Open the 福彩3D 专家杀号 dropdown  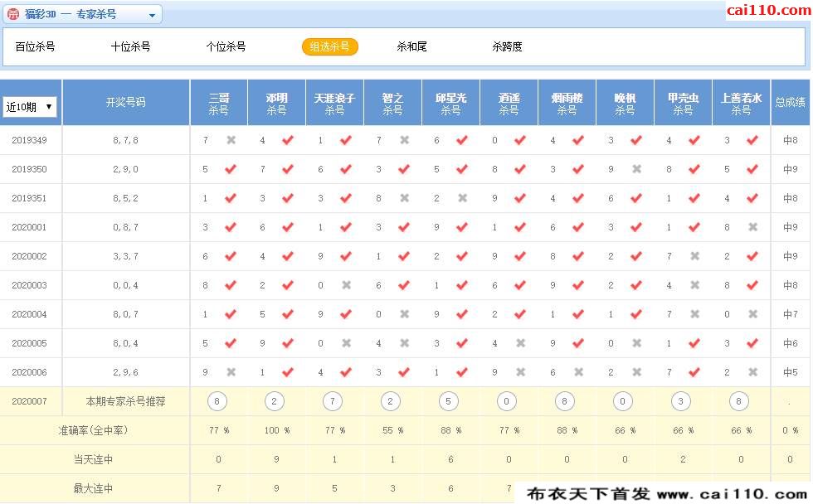click(82, 14)
